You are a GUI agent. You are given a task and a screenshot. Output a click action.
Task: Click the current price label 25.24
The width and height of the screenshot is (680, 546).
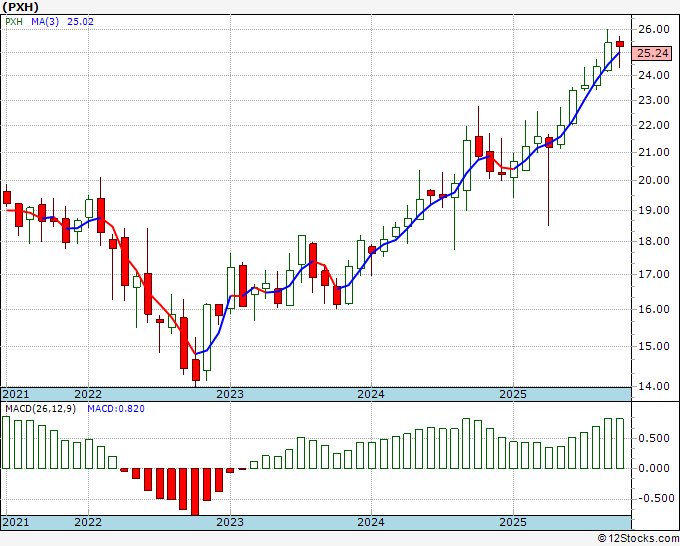click(x=653, y=53)
